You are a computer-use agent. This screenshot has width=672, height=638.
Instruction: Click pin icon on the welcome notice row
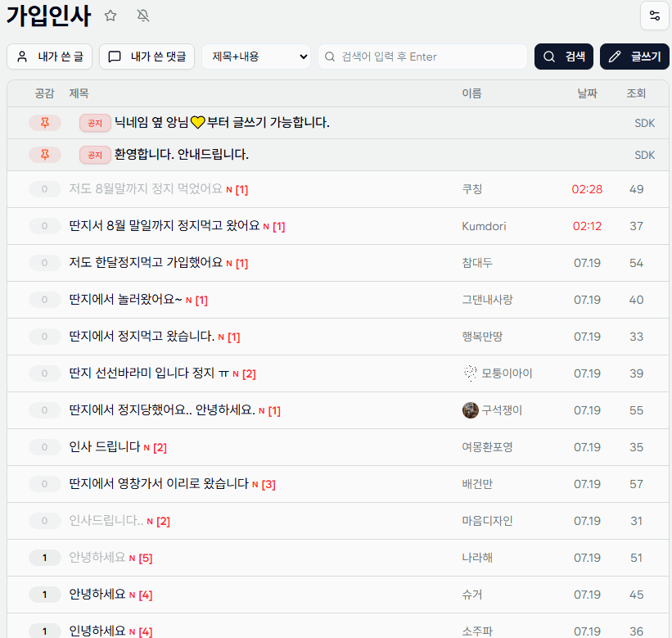pos(45,155)
